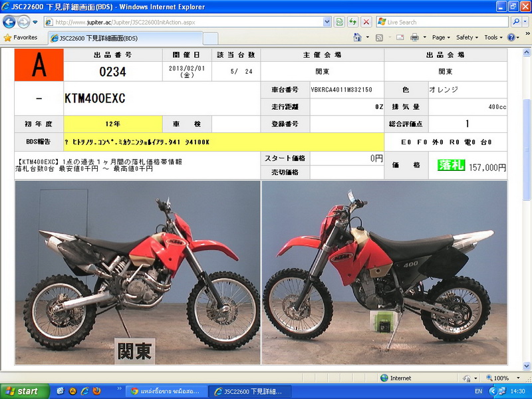The image size is (532, 399).
Task: Expand the address bar history dropdown
Action: pyautogui.click(x=327, y=23)
